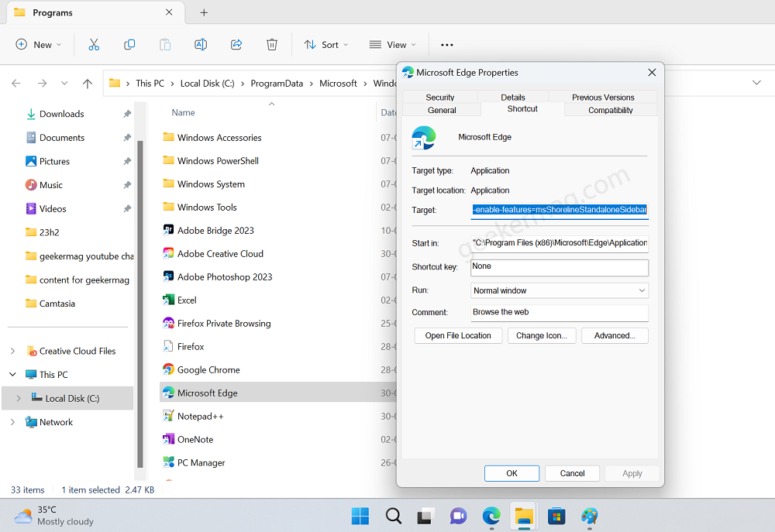Viewport: 775px width, 532px height.
Task: Click the Cut scissors icon in toolbar
Action: tap(94, 44)
